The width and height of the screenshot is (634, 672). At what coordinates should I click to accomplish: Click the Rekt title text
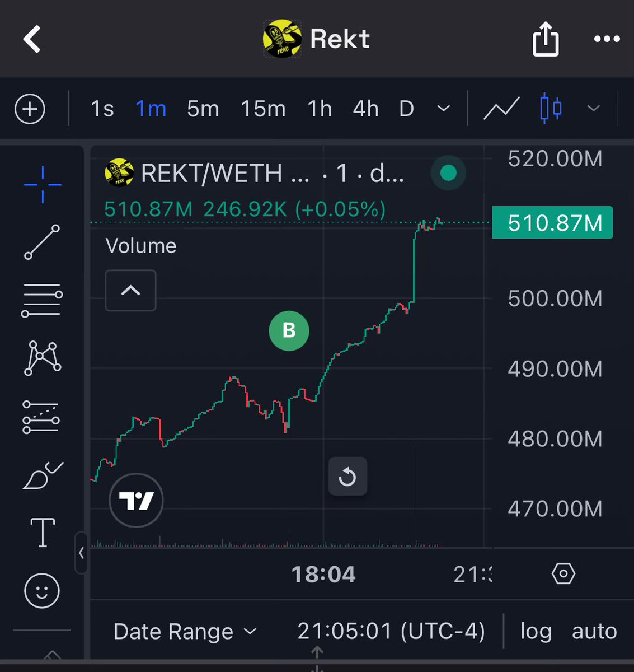pos(340,39)
